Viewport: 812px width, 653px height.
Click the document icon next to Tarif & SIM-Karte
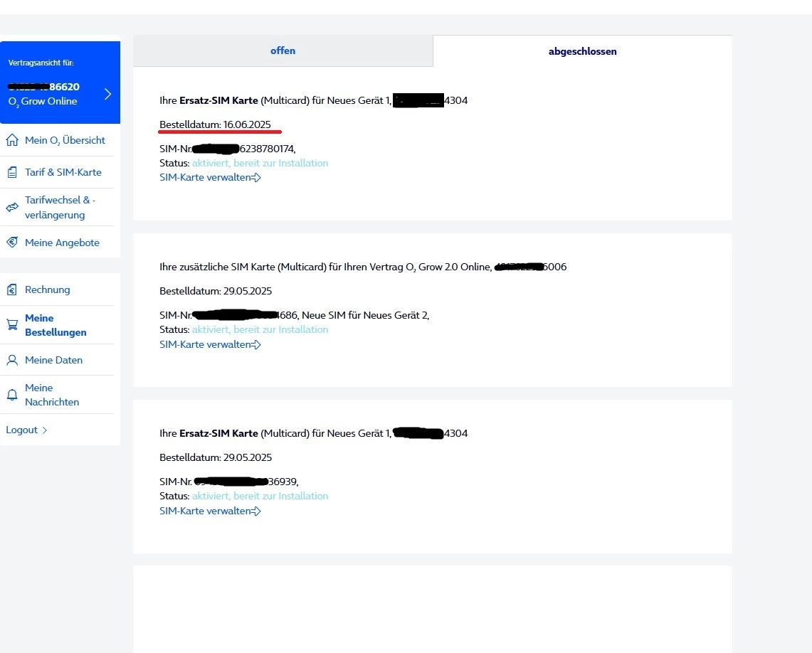(x=12, y=172)
